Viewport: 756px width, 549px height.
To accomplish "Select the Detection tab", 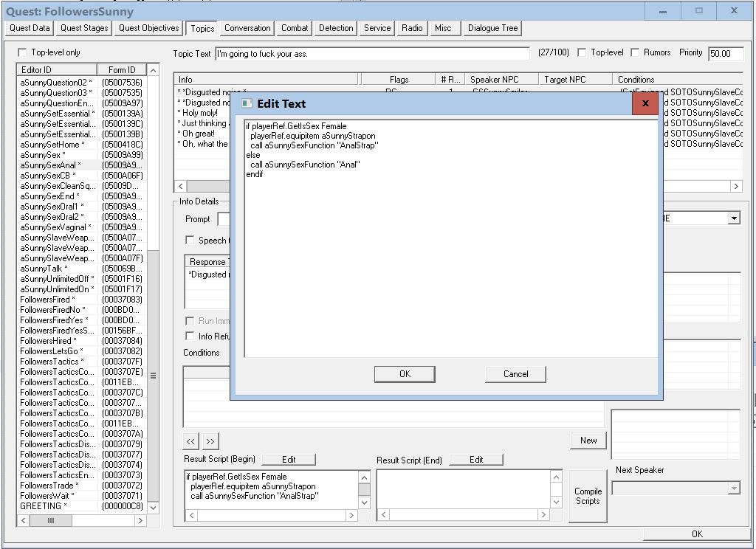I will point(336,28).
